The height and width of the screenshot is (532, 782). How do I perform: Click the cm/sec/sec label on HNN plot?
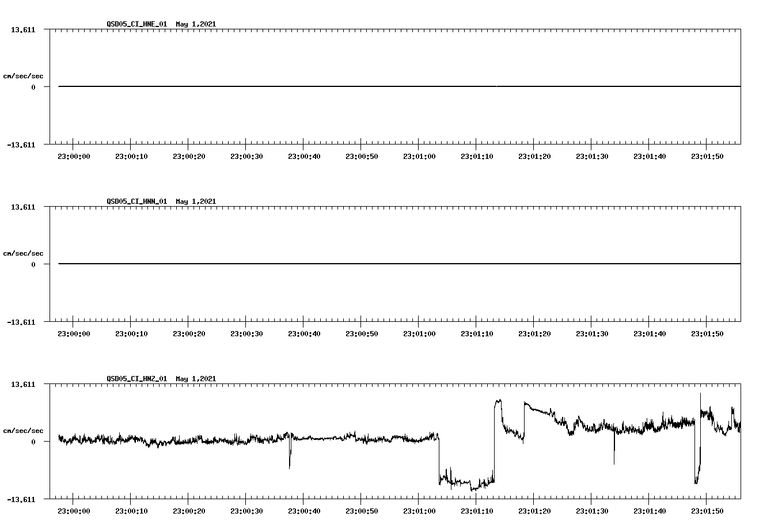point(24,253)
